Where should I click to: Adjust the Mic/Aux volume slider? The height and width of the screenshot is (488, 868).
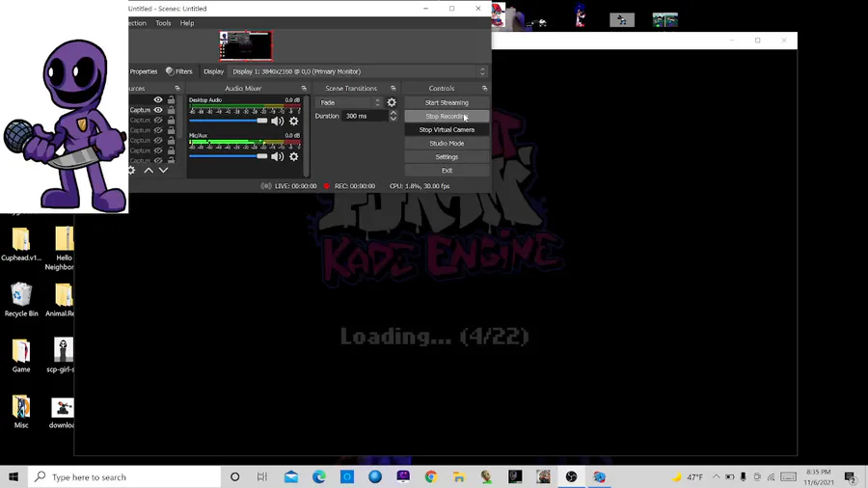228,156
